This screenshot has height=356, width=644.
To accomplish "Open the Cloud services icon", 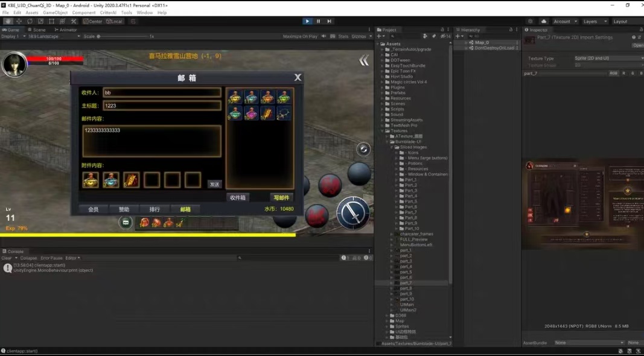I will point(544,21).
